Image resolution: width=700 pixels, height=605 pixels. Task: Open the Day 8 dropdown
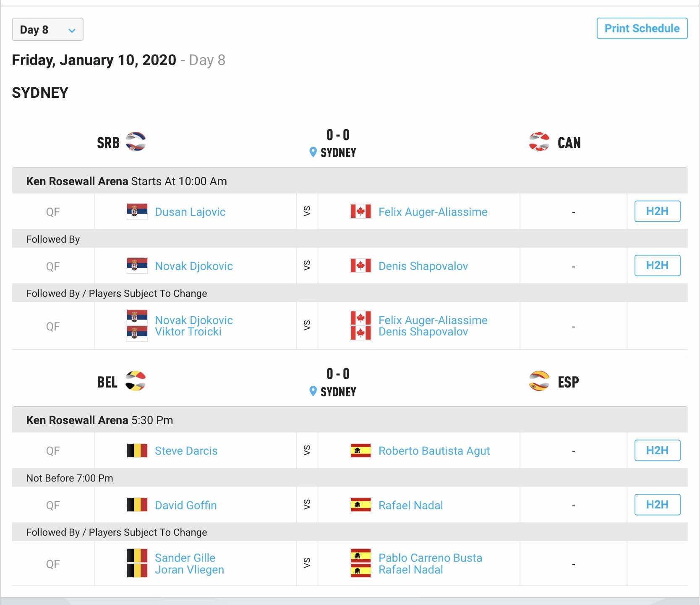tap(47, 29)
